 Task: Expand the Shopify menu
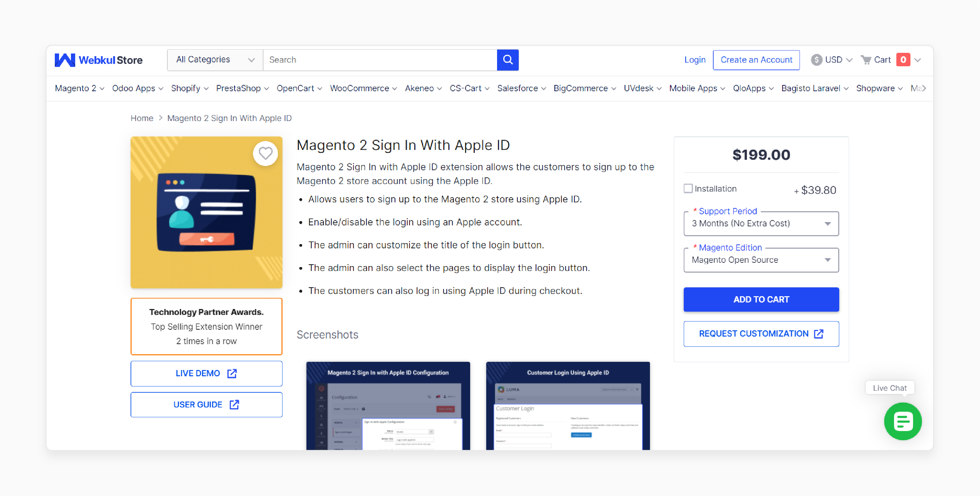[x=190, y=88]
